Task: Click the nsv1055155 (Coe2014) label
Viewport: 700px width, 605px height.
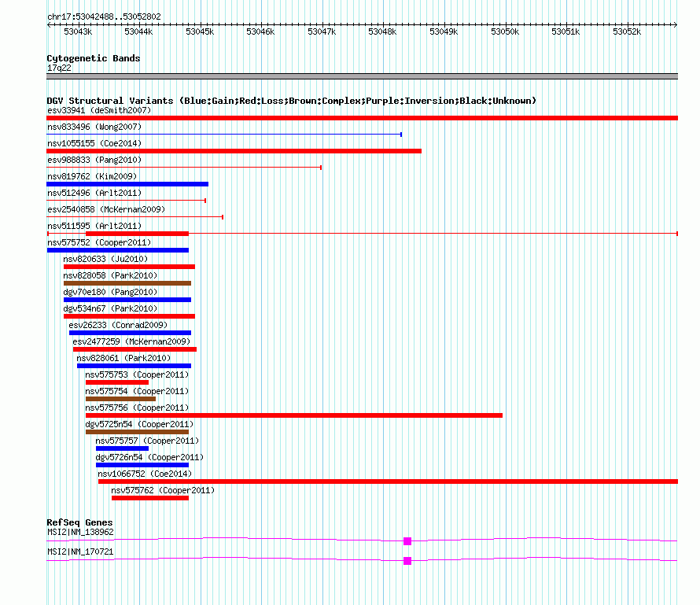Action: coord(94,143)
